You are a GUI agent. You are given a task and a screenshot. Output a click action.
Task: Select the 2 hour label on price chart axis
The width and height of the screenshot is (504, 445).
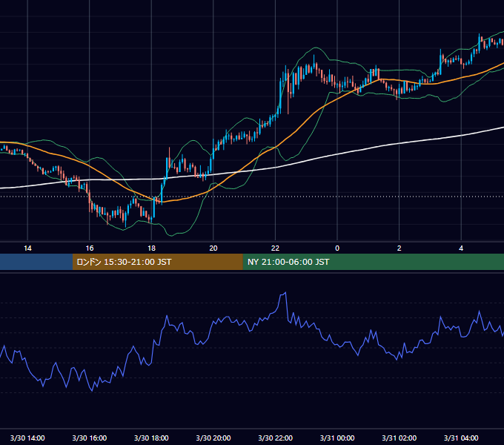[399, 248]
